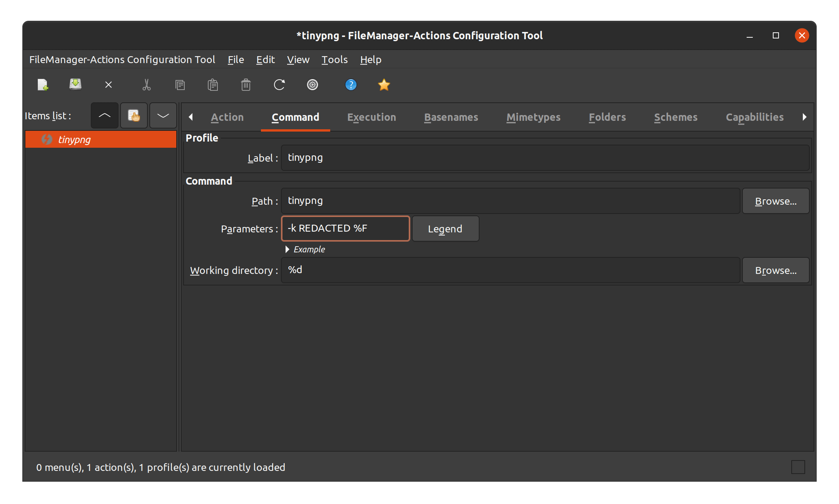Save the pending modifications via toolbar icon
The image size is (839, 504).
point(75,85)
